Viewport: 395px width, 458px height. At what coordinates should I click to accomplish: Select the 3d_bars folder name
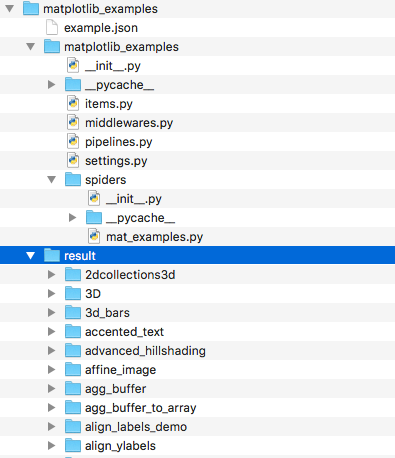click(x=107, y=313)
